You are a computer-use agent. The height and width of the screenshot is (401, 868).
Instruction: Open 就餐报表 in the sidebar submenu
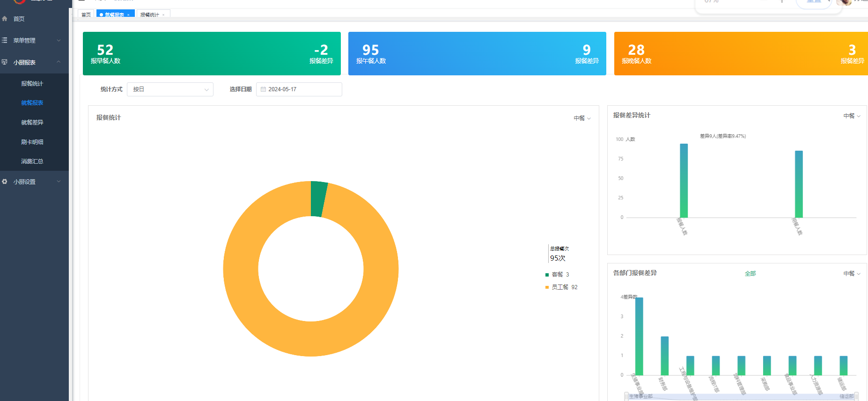pyautogui.click(x=32, y=103)
